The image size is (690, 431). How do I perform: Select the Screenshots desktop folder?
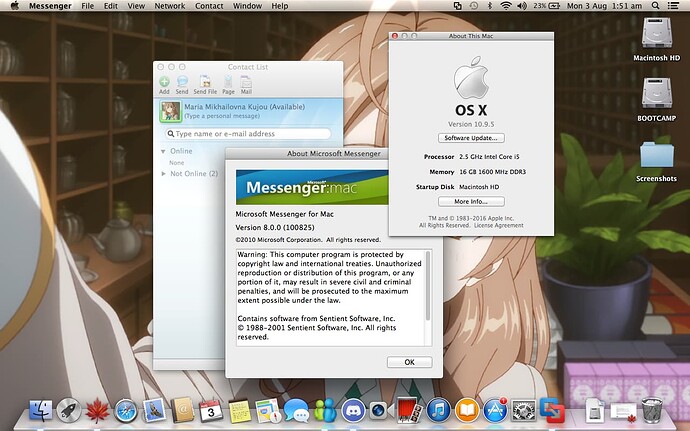(657, 162)
